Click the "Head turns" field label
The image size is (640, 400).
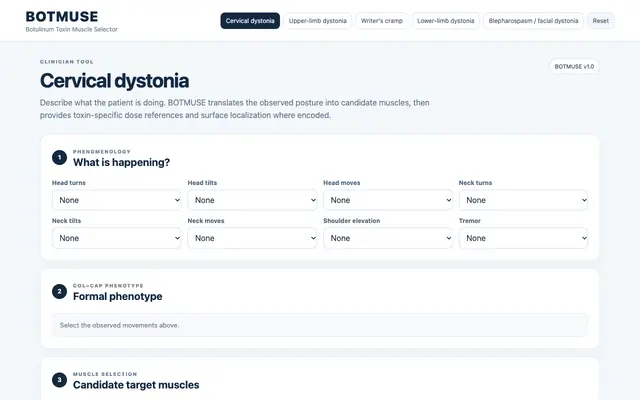click(69, 183)
